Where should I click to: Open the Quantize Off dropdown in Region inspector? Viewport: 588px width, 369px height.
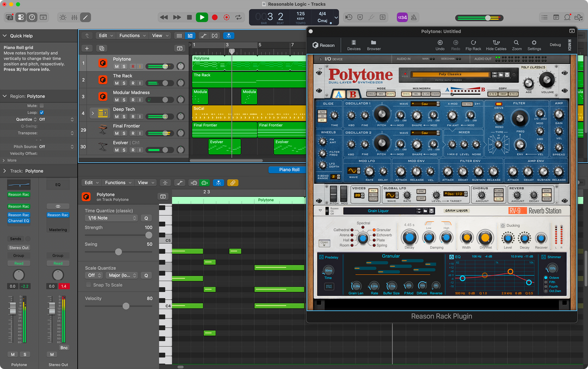tap(56, 119)
